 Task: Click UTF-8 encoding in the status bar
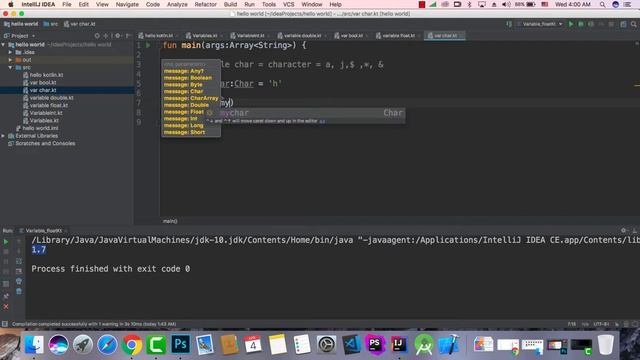[601, 324]
